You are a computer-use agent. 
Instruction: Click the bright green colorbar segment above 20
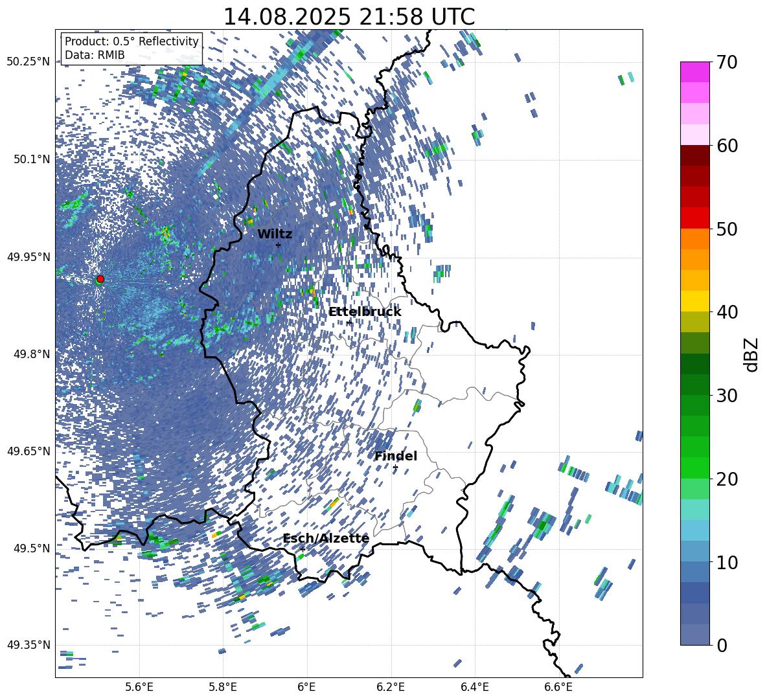point(694,468)
